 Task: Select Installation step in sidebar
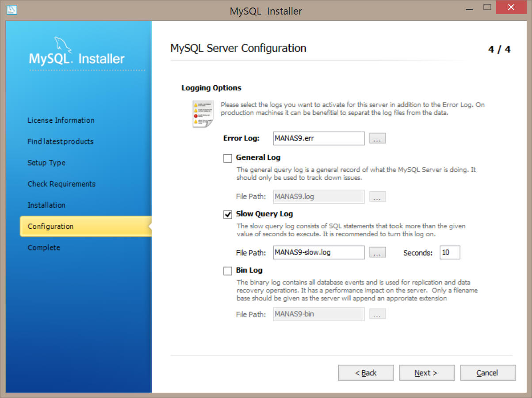point(46,205)
